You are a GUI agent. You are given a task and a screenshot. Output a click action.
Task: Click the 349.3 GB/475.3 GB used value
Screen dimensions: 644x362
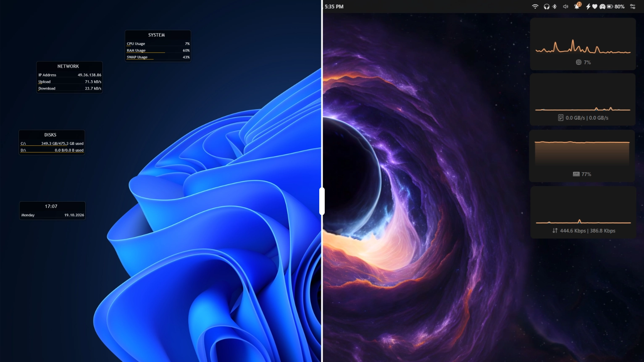click(x=62, y=144)
